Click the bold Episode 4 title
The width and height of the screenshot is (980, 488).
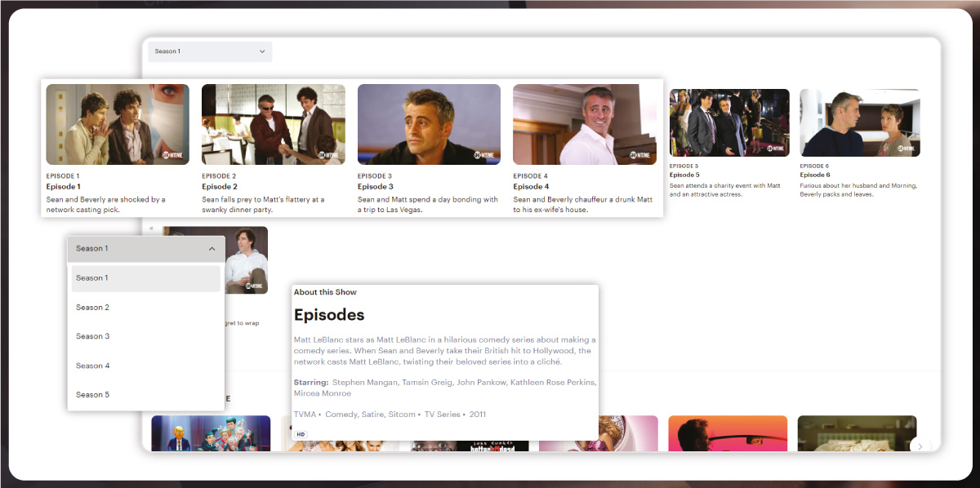[531, 187]
